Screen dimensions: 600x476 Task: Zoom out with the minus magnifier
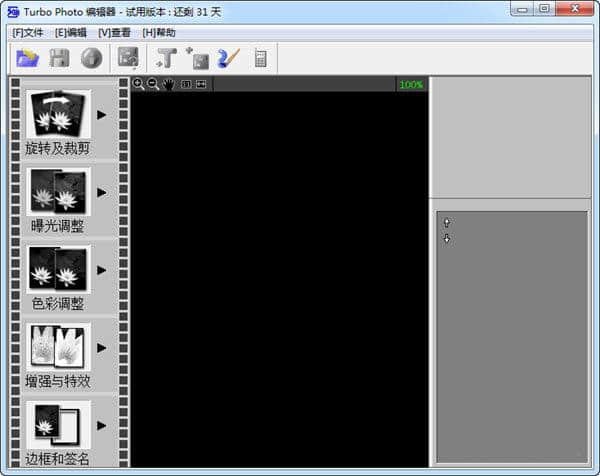click(153, 84)
